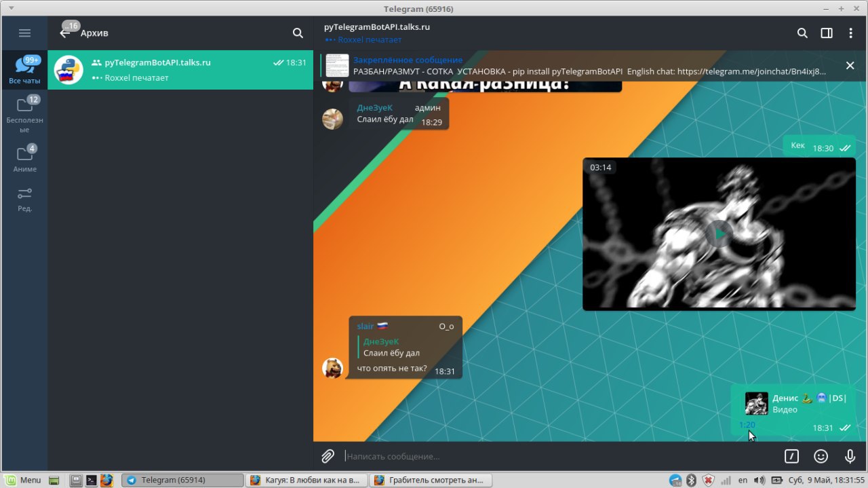Hide the pinned message bar
Image resolution: width=868 pixels, height=488 pixels.
(850, 65)
